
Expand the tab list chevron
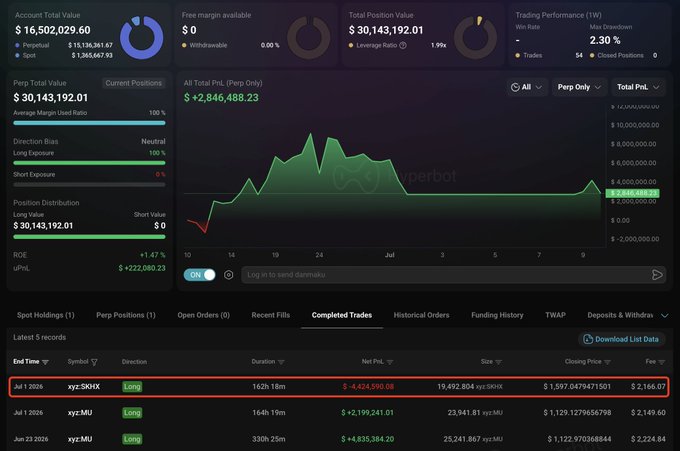[664, 316]
